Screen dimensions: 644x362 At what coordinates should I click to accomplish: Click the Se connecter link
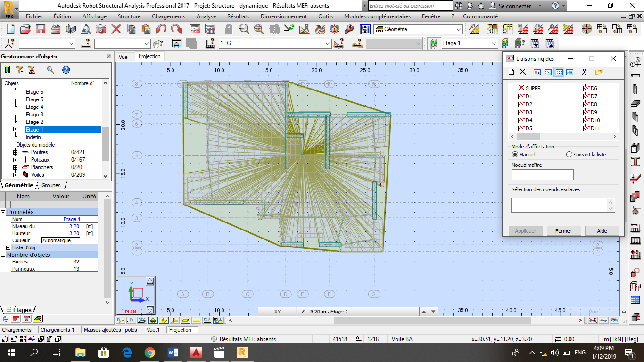tap(515, 6)
